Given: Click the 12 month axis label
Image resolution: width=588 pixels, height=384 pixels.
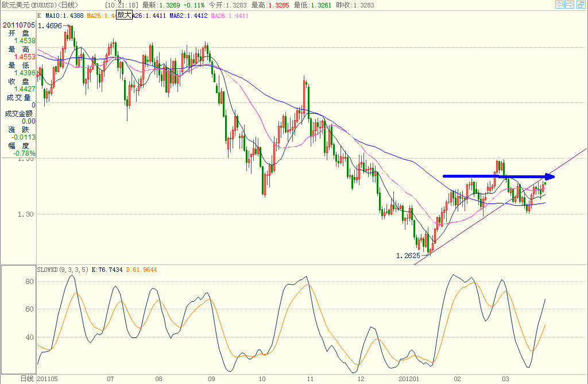Looking at the screenshot, I should click(x=361, y=379).
